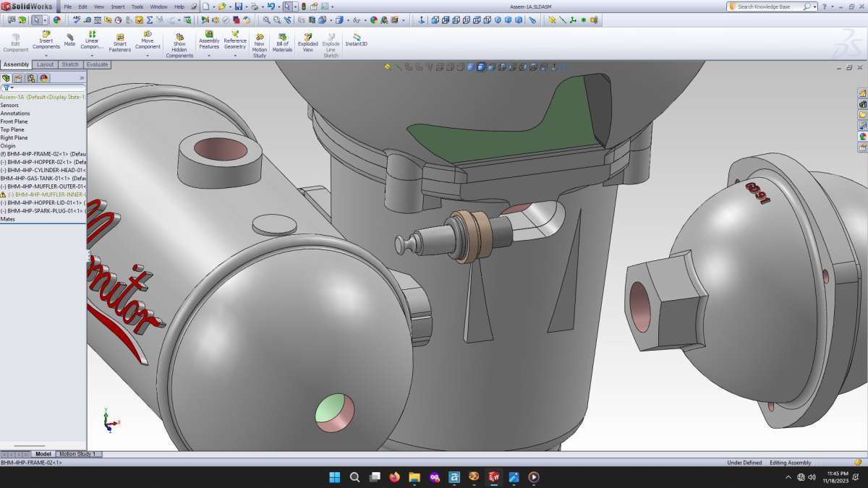Open the ConfigurationManager tab icon

pos(31,78)
